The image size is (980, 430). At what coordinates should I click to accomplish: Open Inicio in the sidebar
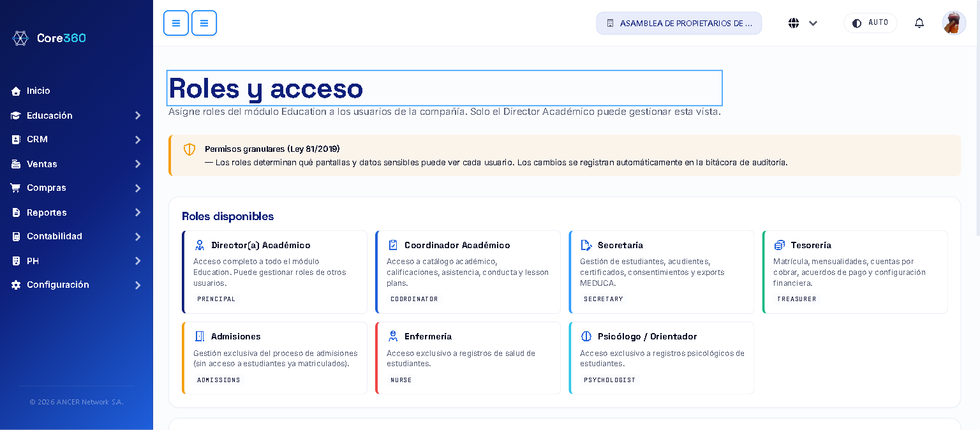tap(77, 91)
